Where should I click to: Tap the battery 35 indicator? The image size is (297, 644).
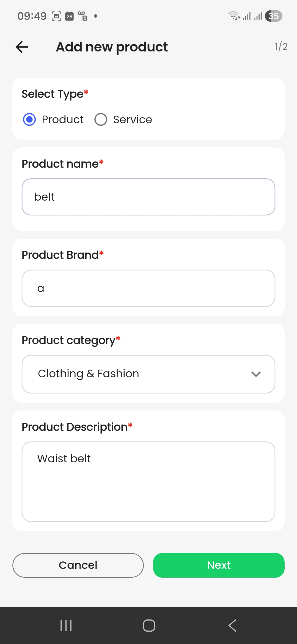[274, 16]
